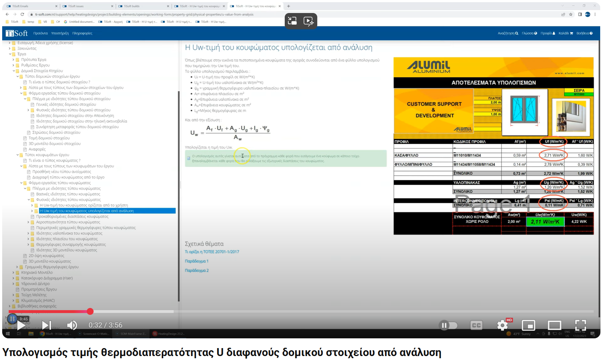The image size is (602, 364).
Task: Enable closed captions
Action: 476,325
